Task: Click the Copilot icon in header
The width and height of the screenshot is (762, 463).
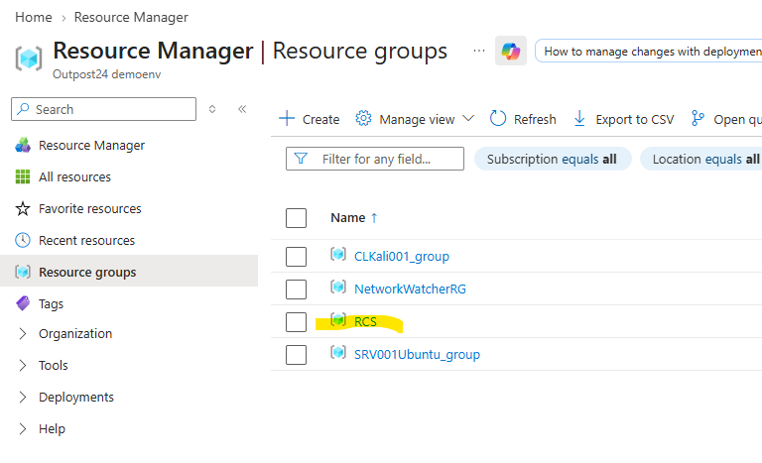Action: [x=511, y=51]
